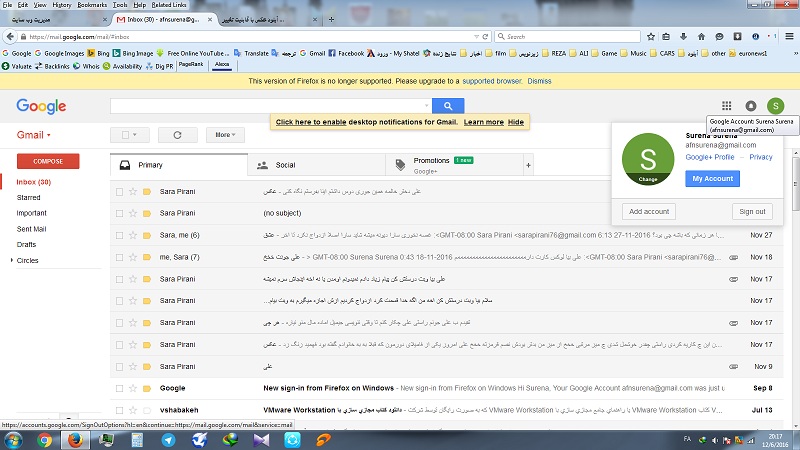Screen dimensions: 800x450
Task: Click the importance marker on Sara, me (6) email
Action: tap(147, 235)
